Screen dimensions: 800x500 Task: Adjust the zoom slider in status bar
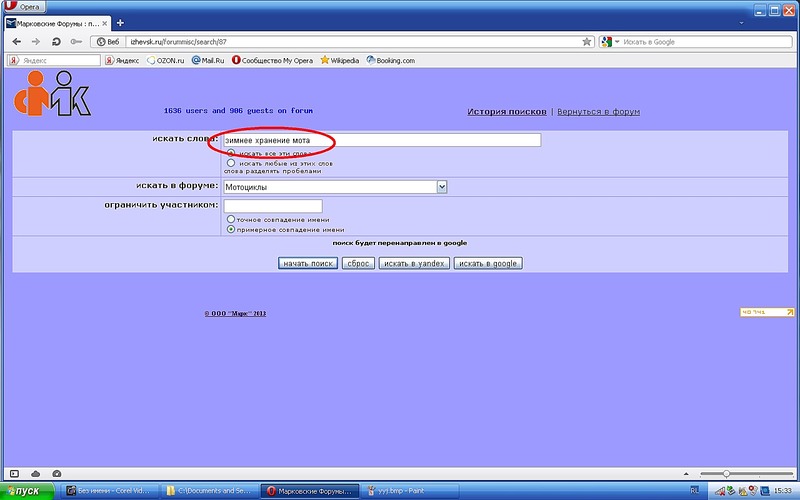pyautogui.click(x=726, y=472)
